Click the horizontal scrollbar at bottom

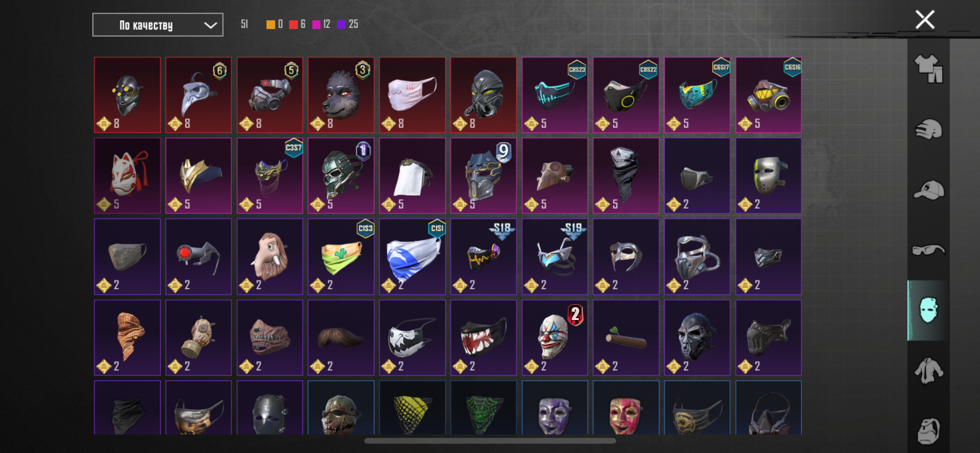[x=490, y=441]
